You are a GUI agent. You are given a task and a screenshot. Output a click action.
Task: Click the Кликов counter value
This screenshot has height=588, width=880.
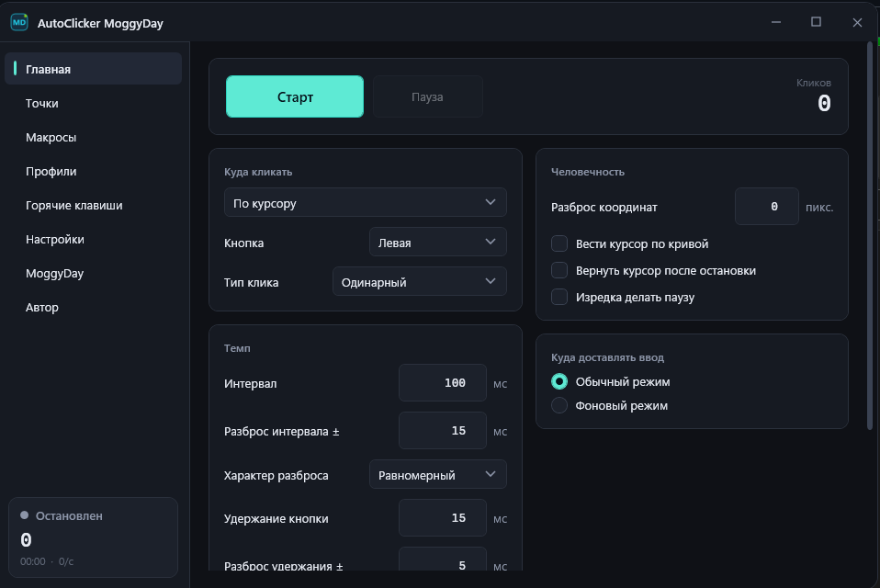pos(824,103)
